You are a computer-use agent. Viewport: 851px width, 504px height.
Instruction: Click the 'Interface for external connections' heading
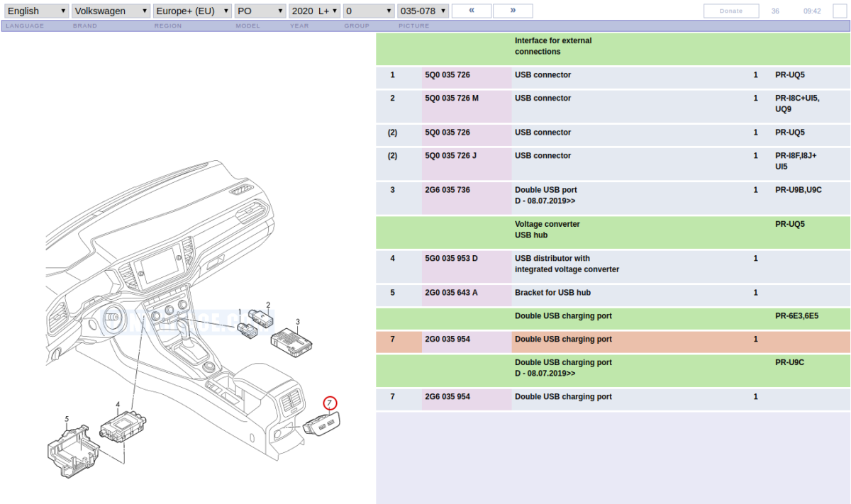pyautogui.click(x=553, y=46)
